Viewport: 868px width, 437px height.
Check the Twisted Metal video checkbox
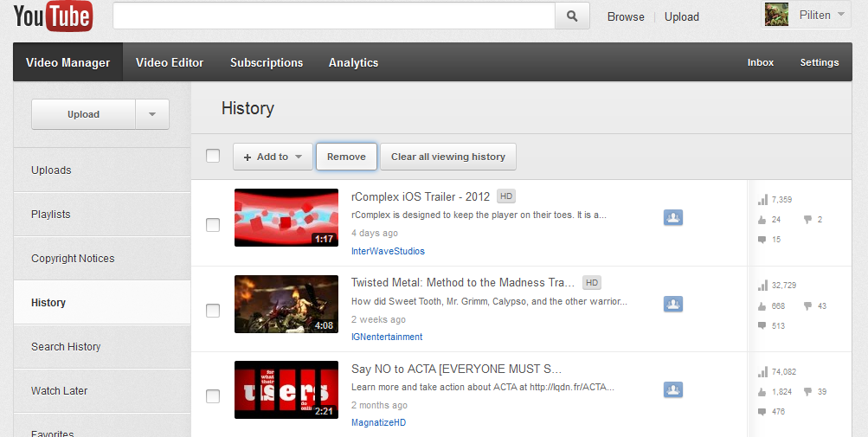point(213,310)
